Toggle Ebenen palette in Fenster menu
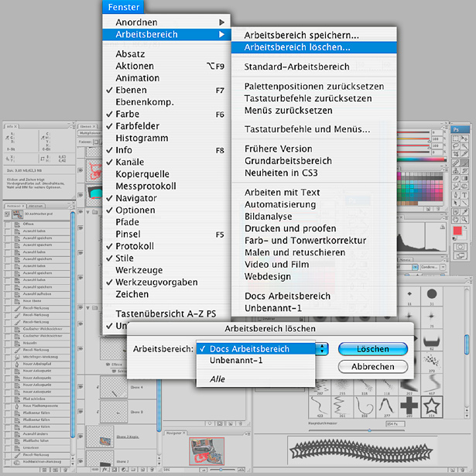This screenshot has height=476, width=476. pyautogui.click(x=165, y=90)
